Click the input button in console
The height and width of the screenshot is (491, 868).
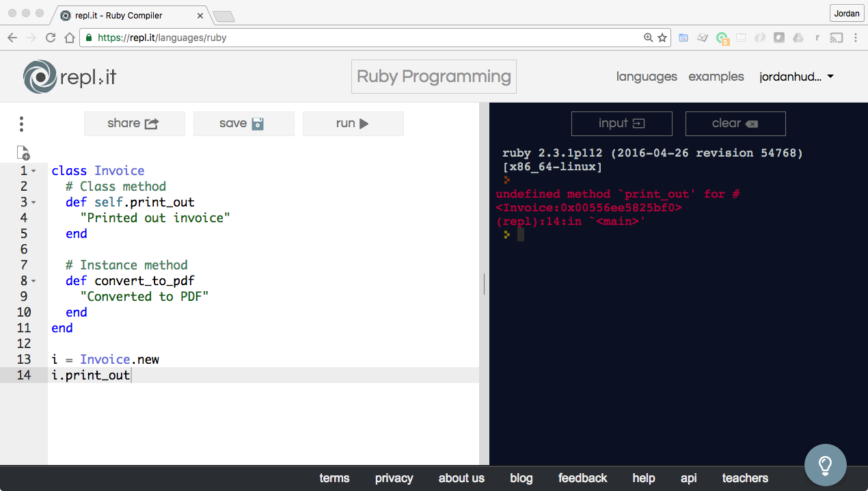(x=622, y=124)
